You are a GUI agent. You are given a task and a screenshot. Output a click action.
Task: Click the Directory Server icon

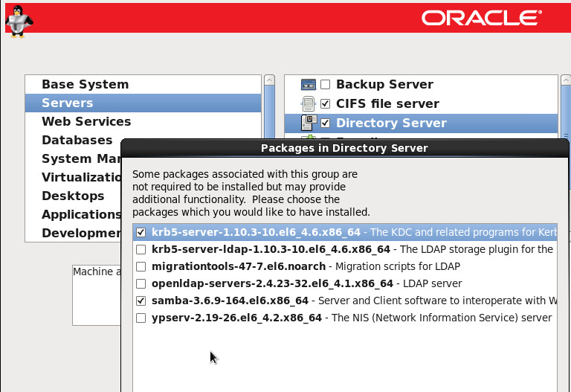tap(309, 123)
